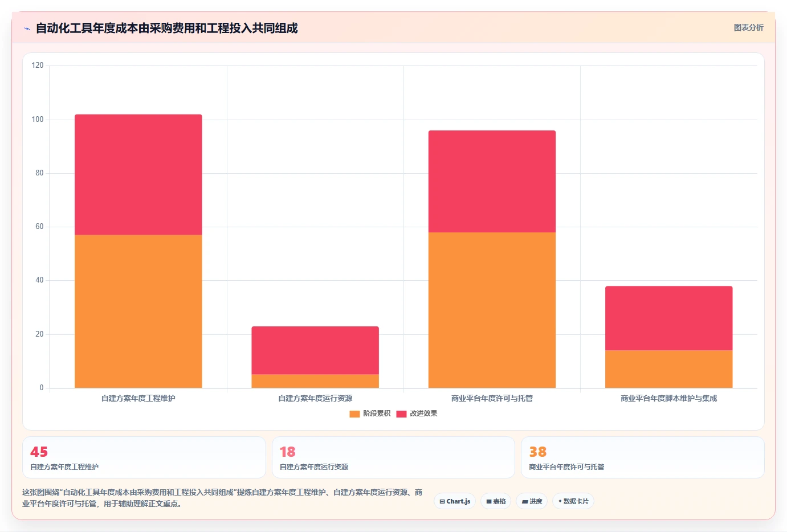Click the chart title 自动化工具年度成本由采购费用和工程投入共同组成
The image size is (787, 532).
pos(166,28)
